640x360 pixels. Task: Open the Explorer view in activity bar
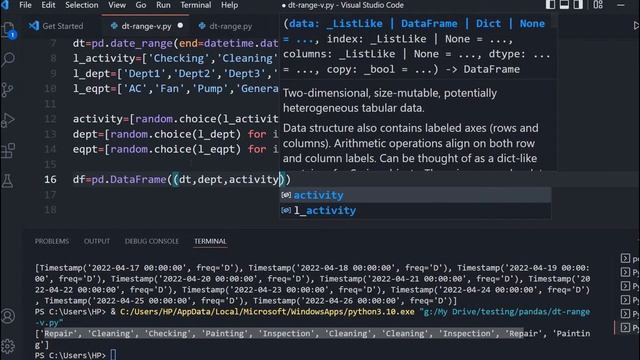coord(8,30)
